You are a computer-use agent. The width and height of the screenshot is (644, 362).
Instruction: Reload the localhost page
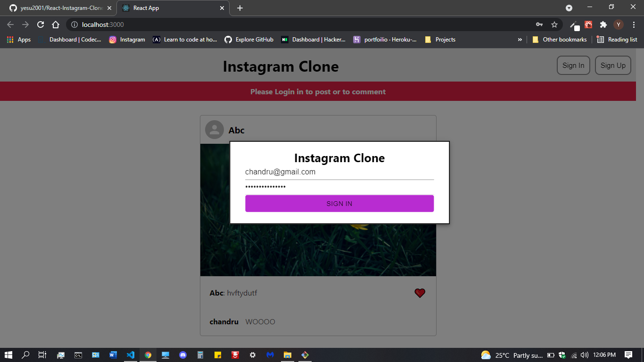point(40,25)
